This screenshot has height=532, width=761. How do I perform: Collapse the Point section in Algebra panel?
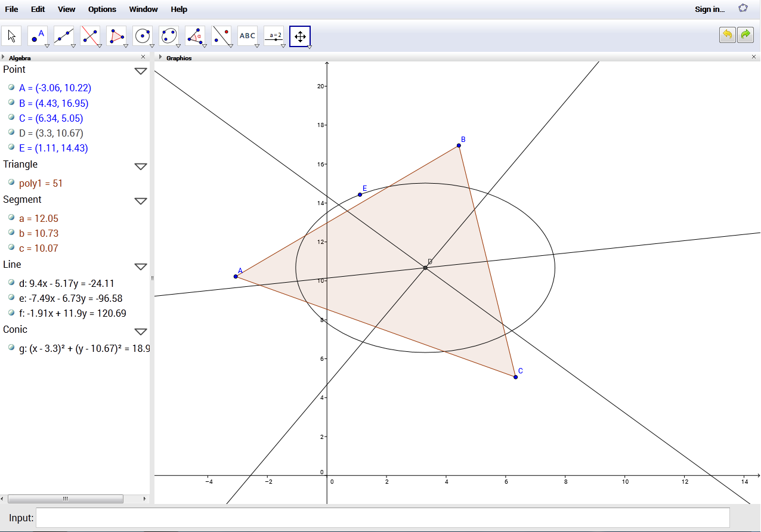click(141, 70)
